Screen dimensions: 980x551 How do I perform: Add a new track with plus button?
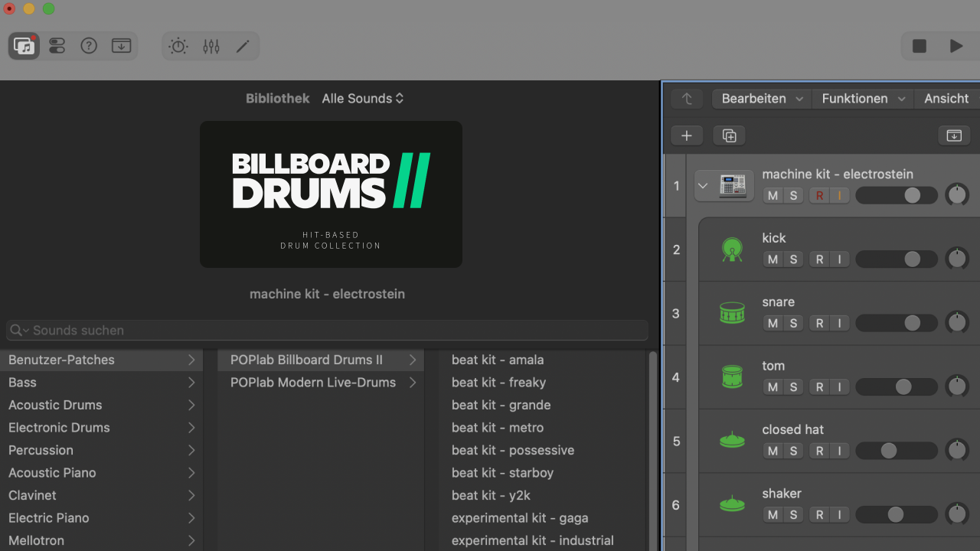[x=687, y=135]
